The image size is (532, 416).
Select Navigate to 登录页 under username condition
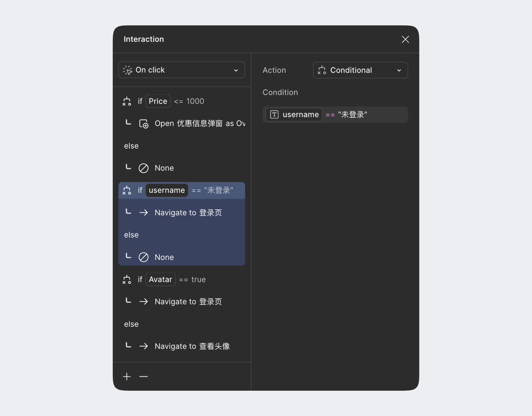188,213
